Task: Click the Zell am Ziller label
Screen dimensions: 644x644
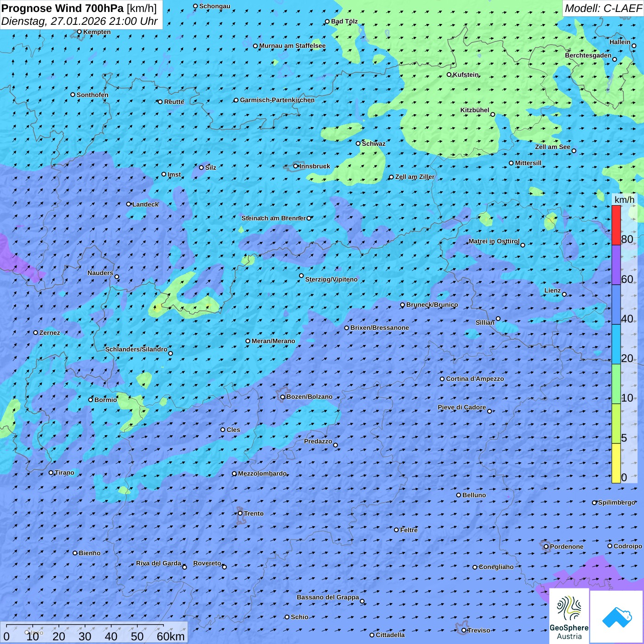Action: tap(415, 177)
